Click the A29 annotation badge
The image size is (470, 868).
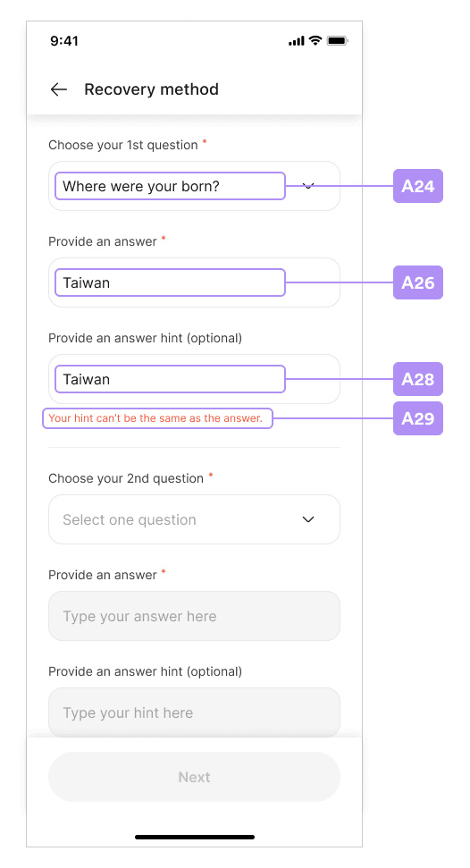(x=418, y=418)
